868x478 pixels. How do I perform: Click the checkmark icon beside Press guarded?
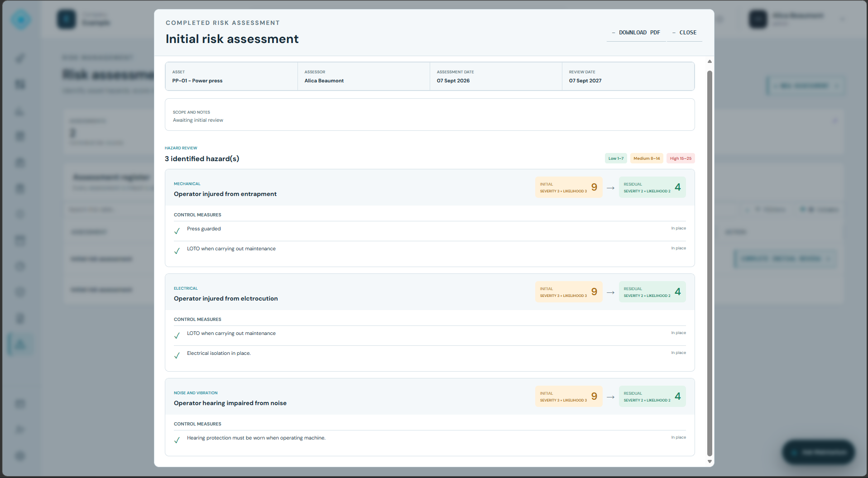177,231
